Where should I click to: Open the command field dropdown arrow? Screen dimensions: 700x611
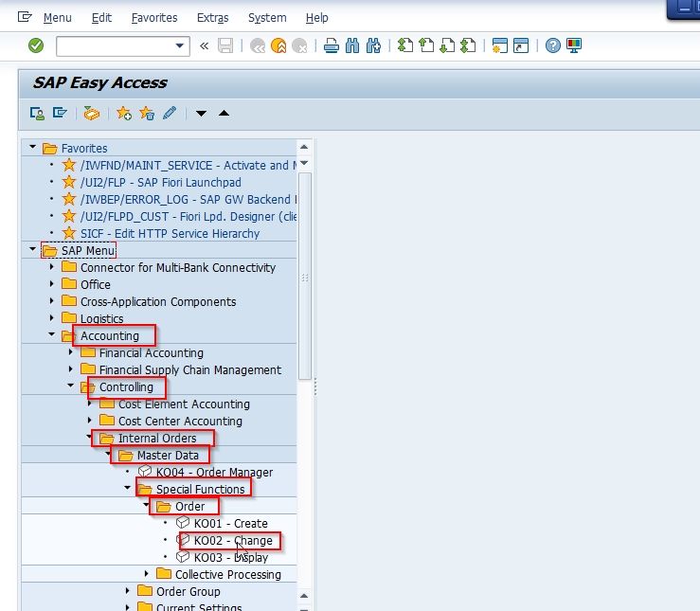(179, 45)
